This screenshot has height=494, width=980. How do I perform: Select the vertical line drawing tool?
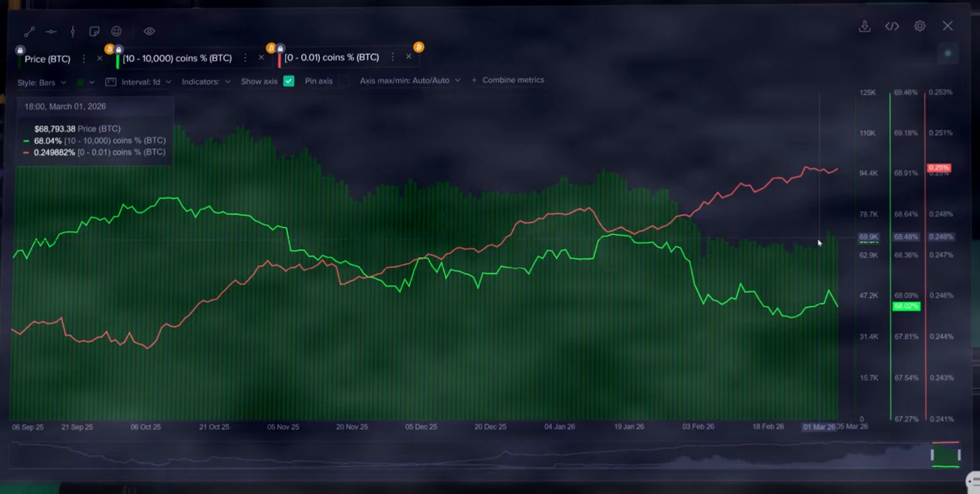click(x=73, y=32)
